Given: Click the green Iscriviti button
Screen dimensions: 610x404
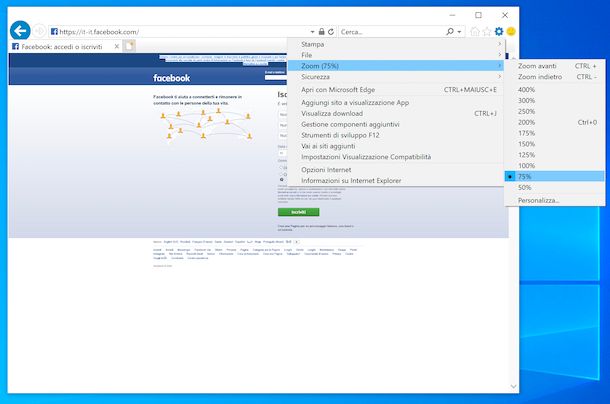Looking at the screenshot, I should 298,212.
